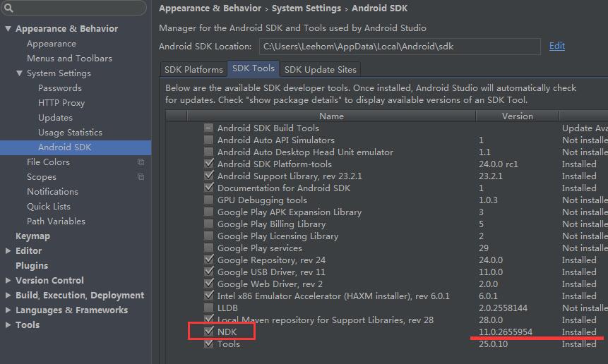608x364 pixels.
Task: Open File Colors settings
Action: click(48, 162)
